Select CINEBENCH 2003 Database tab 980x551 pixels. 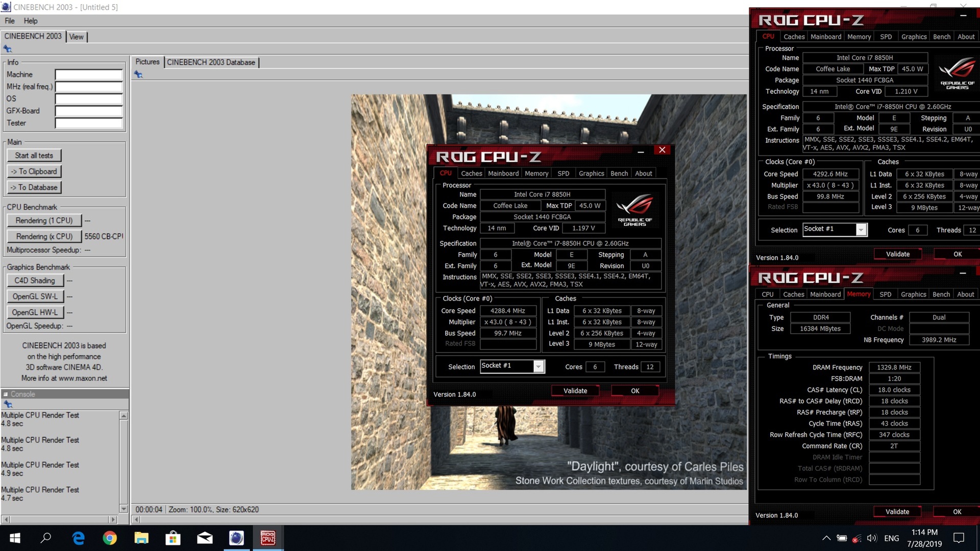tap(211, 62)
